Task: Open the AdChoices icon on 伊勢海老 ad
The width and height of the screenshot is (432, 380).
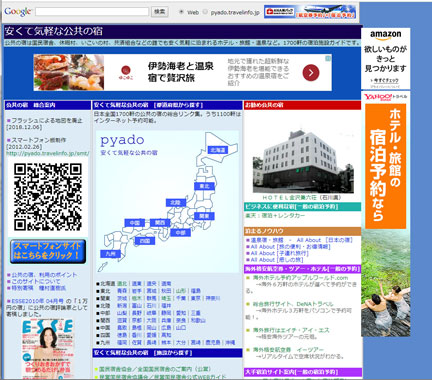Action: pyautogui.click(x=328, y=58)
